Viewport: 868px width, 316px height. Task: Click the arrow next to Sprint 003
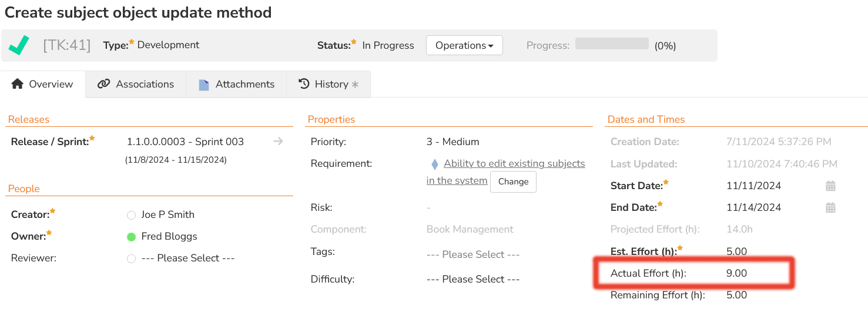[279, 142]
